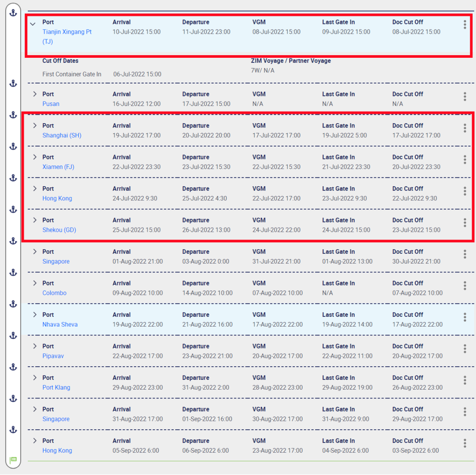476x475 pixels.
Task: Show more options for Nhava Sheva row
Action: (x=465, y=317)
